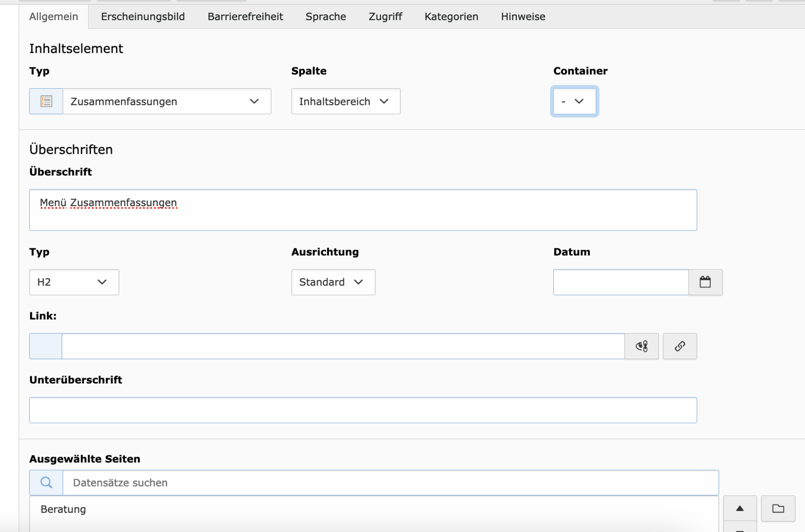
Task: Open the folder browse icon beside the pages list
Action: [778, 509]
